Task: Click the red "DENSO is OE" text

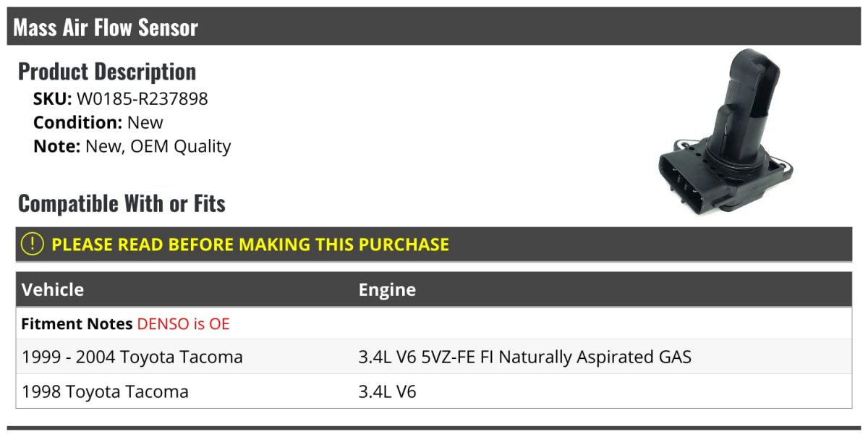Action: tap(183, 324)
